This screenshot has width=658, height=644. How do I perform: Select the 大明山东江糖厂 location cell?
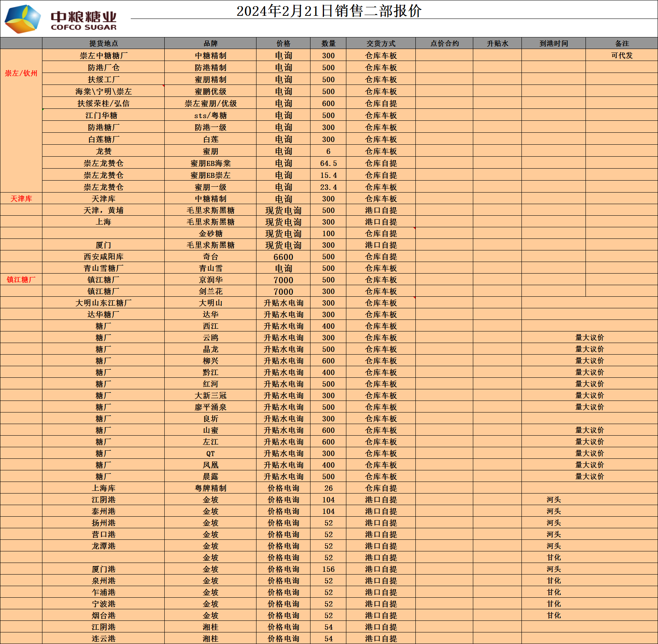[103, 303]
